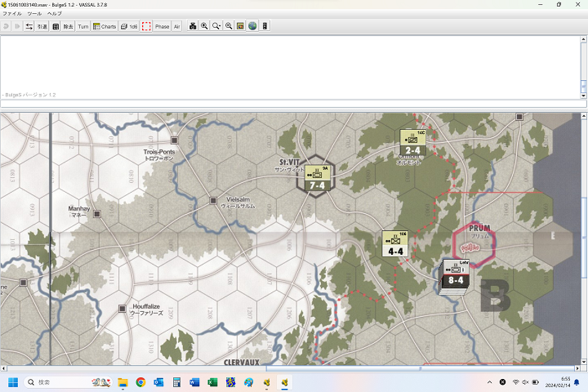Click the swap arrows connect icon

coord(29,26)
